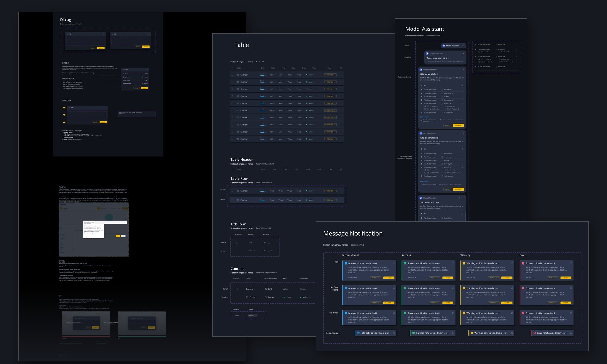Click Later in the Recommendations card
Image resolution: width=607 pixels, height=364 pixels.
447,125
